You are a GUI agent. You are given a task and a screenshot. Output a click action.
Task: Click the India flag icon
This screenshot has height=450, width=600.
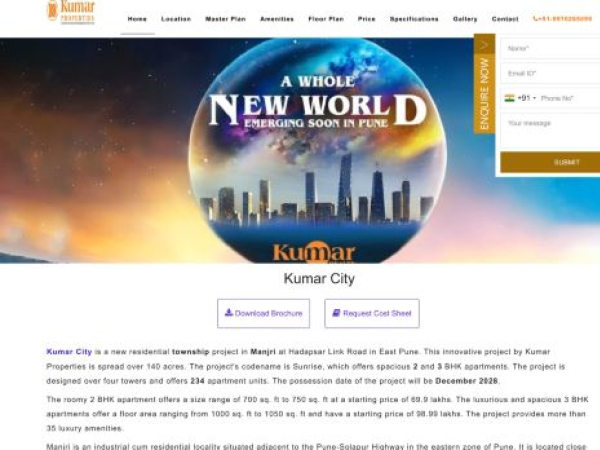click(509, 98)
